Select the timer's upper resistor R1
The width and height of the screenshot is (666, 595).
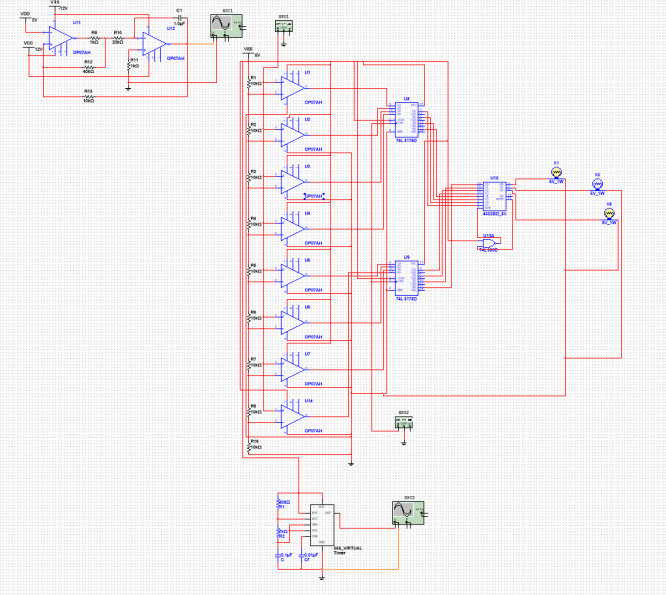click(279, 503)
